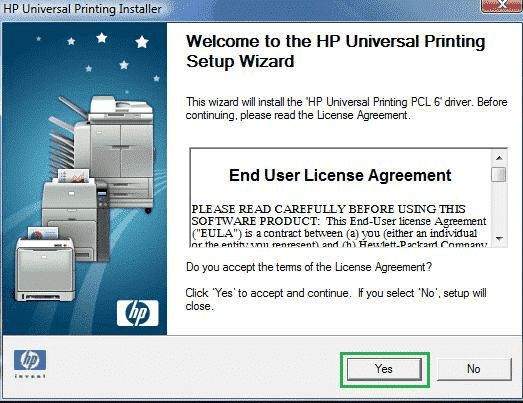Click Yes to accept the license
The image size is (523, 403).
point(384,369)
